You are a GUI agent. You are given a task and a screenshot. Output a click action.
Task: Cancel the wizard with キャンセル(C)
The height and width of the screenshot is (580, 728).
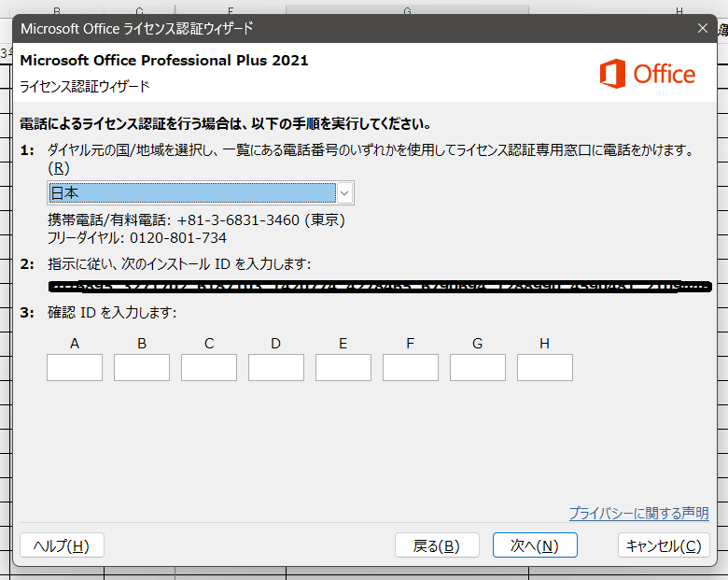tap(664, 545)
